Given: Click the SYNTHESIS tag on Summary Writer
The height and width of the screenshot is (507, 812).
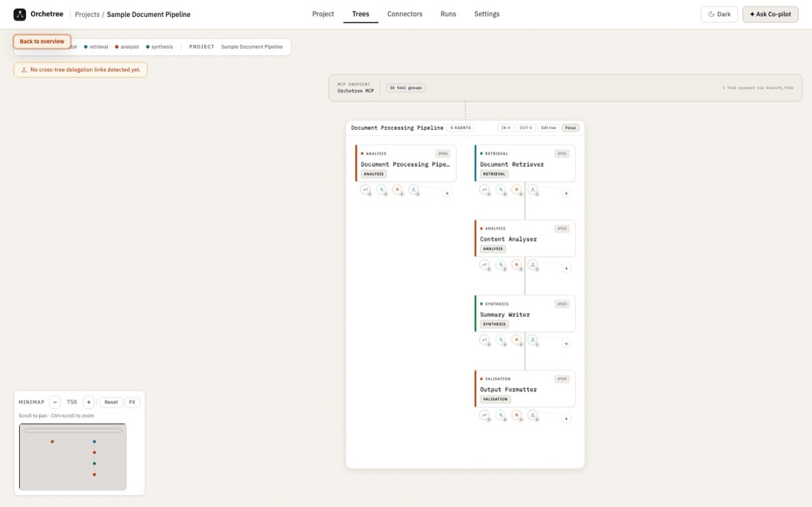Looking at the screenshot, I should click(494, 324).
